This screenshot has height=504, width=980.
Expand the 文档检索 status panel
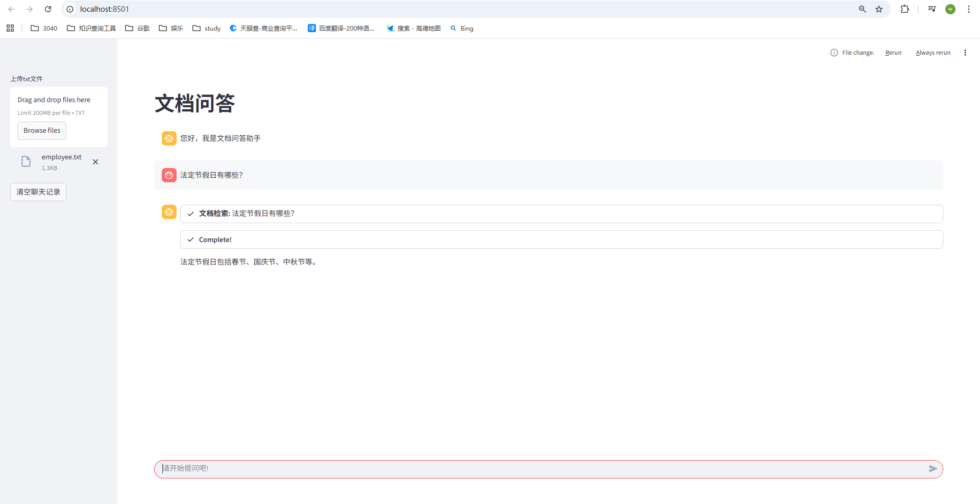pyautogui.click(x=561, y=214)
